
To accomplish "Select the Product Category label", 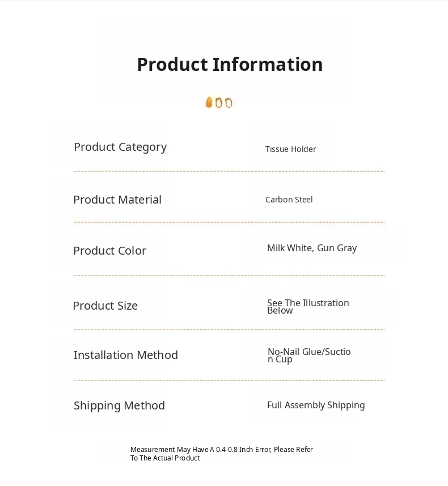I will [120, 147].
